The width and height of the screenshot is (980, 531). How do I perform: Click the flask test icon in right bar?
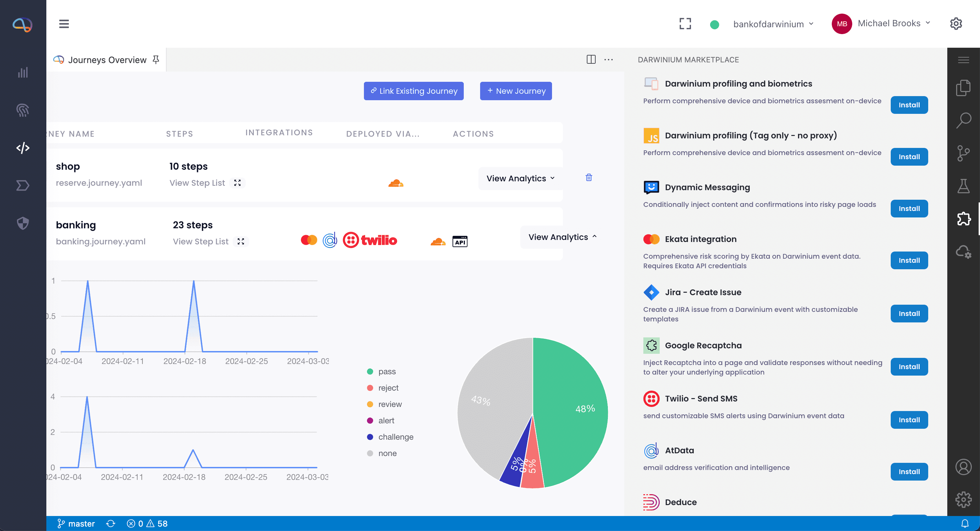(963, 186)
